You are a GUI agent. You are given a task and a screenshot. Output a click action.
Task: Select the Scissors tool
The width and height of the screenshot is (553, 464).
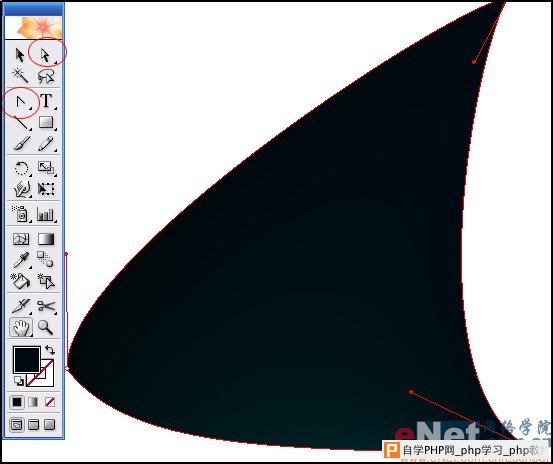pyautogui.click(x=46, y=306)
